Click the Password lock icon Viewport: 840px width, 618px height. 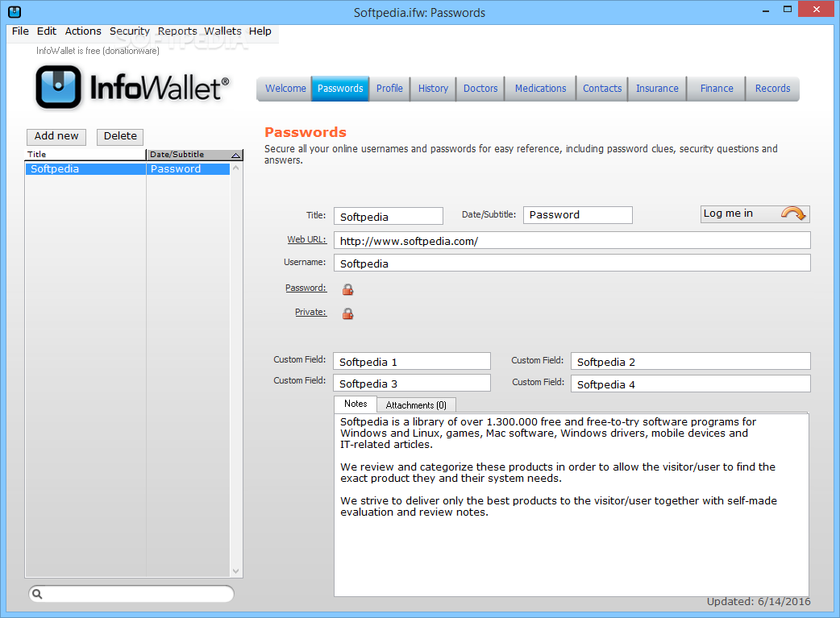[347, 289]
